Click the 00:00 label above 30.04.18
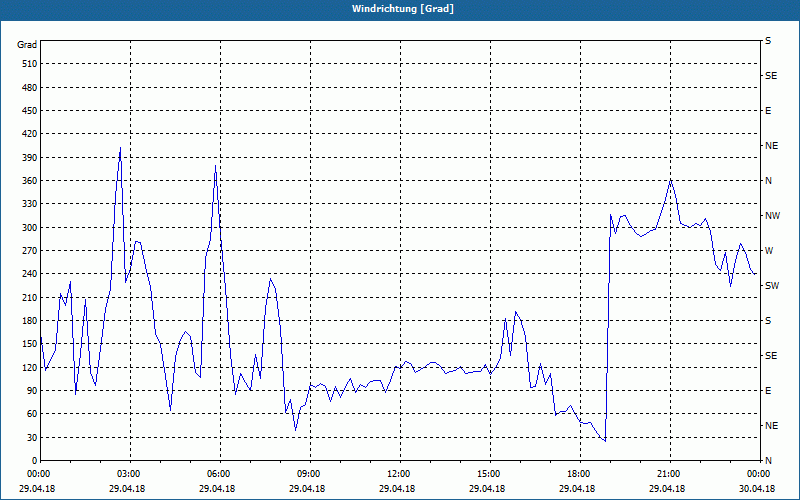This screenshot has width=800, height=500. [x=759, y=473]
